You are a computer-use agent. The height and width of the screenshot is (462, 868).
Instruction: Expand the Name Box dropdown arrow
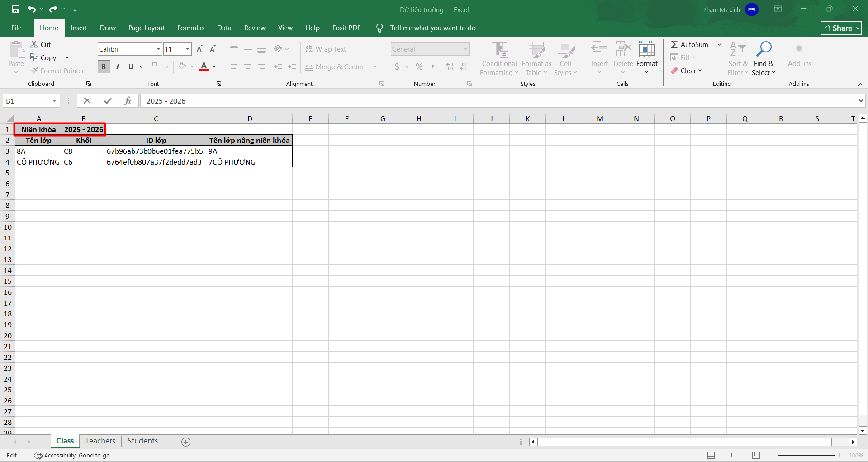[54, 101]
